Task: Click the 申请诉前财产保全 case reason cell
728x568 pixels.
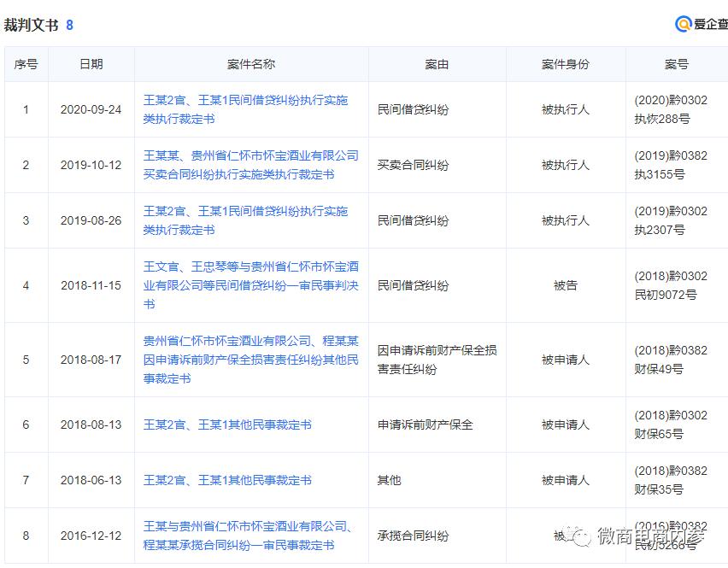Action: [x=425, y=425]
